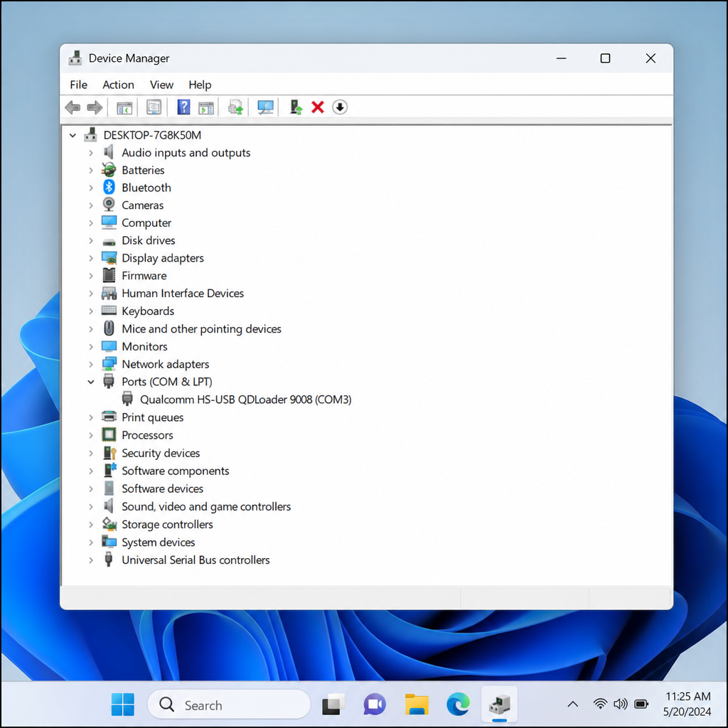The width and height of the screenshot is (728, 728).
Task: Click the Device Manager title bar icon
Action: tap(75, 58)
